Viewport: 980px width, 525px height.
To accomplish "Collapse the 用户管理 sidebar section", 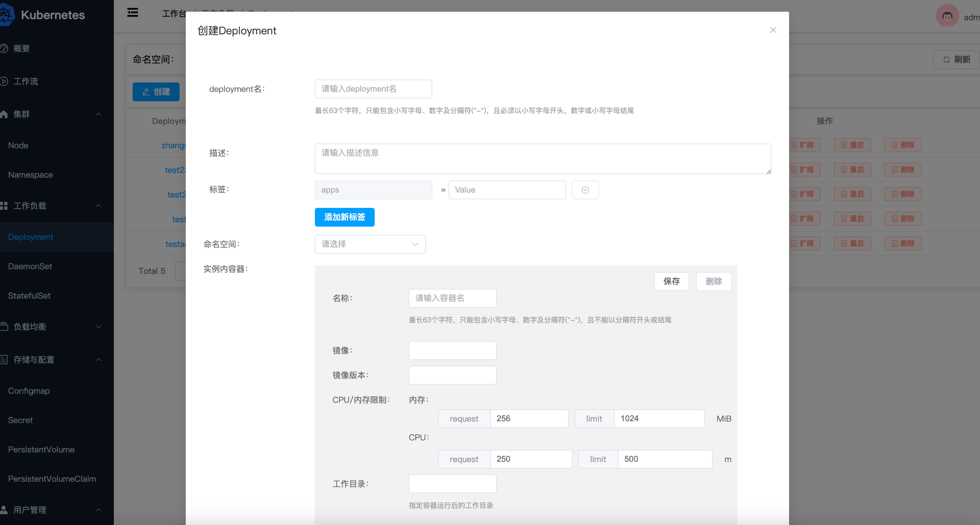I will [57, 510].
